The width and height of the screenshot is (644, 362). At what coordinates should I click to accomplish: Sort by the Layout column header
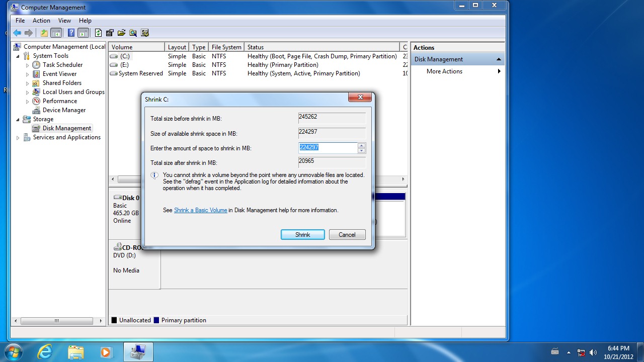coord(177,47)
